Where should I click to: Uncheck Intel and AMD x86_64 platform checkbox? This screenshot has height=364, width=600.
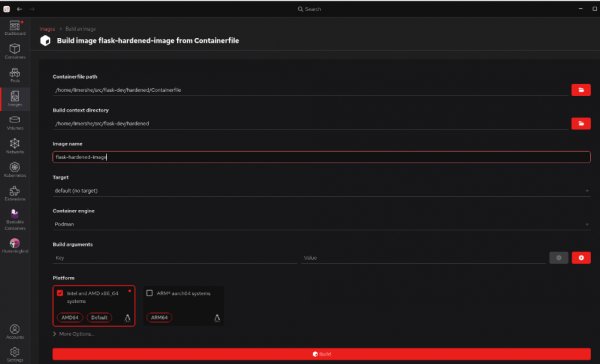pos(60,293)
